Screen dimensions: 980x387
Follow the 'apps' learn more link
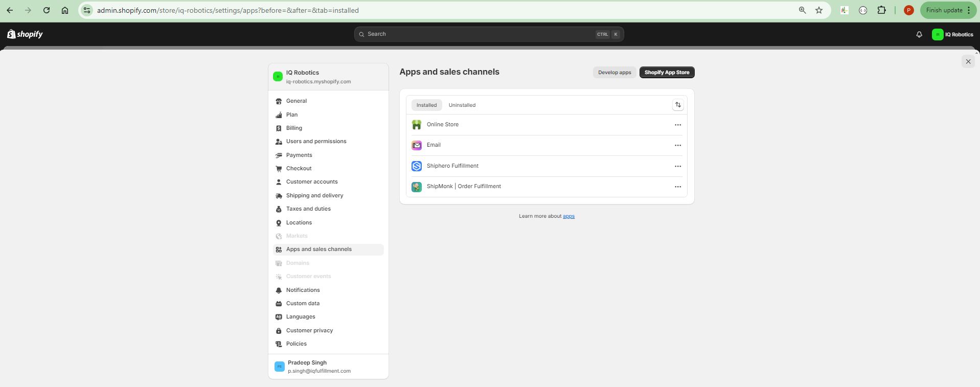pos(568,216)
